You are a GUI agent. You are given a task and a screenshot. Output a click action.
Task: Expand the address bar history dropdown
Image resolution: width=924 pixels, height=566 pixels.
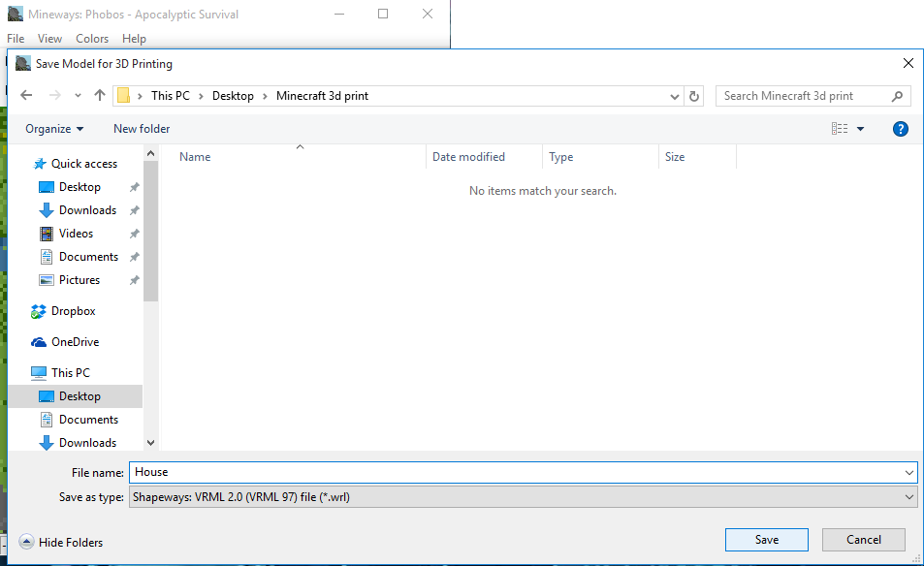click(x=675, y=96)
